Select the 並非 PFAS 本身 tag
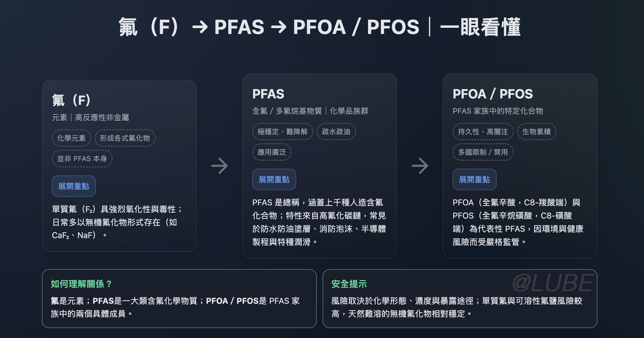644x338 pixels. [82, 159]
